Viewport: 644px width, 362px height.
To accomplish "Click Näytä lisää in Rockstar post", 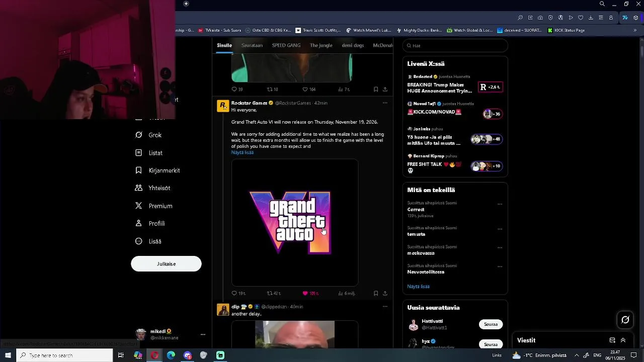I will pyautogui.click(x=243, y=152).
